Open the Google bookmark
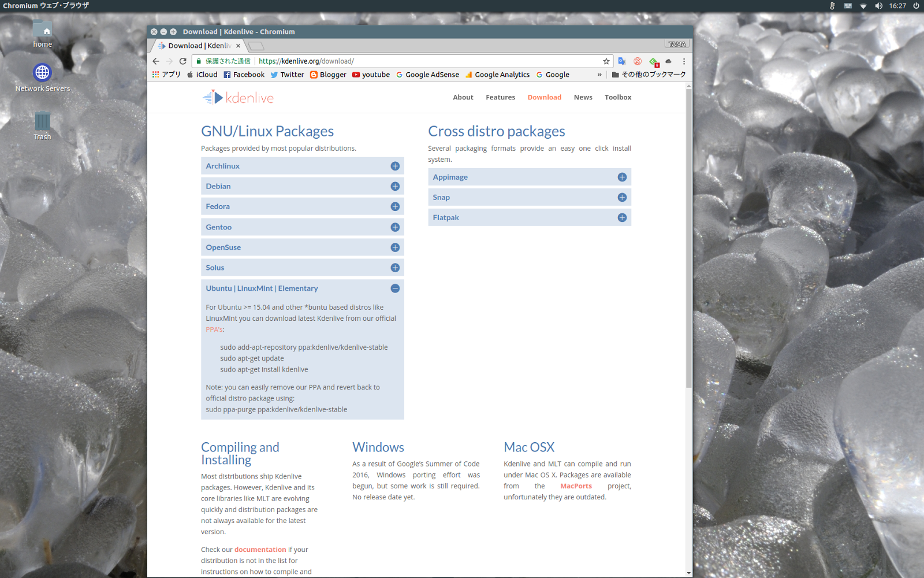 coord(553,75)
